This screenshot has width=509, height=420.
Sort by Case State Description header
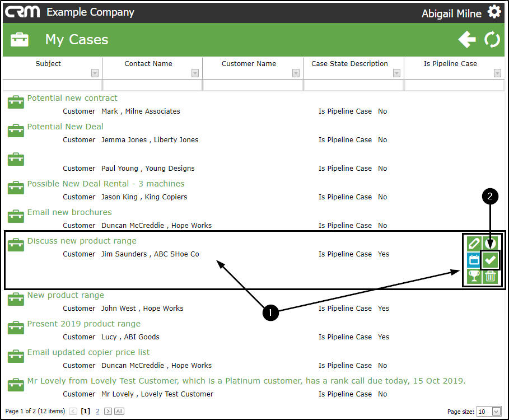point(349,64)
